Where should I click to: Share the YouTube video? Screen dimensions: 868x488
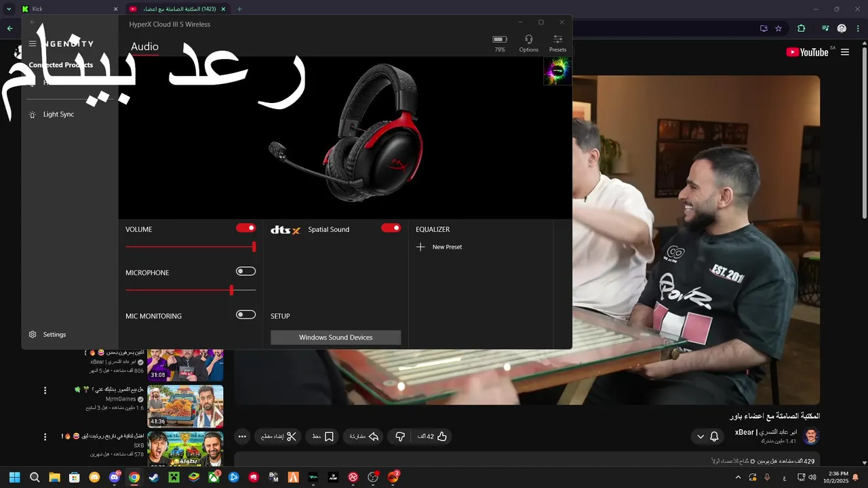(x=363, y=436)
